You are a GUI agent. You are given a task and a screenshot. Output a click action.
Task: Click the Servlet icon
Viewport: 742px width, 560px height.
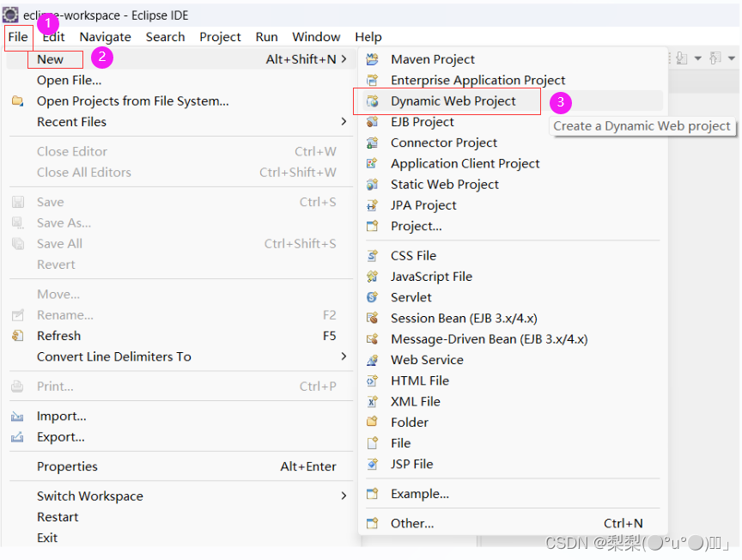tap(373, 297)
